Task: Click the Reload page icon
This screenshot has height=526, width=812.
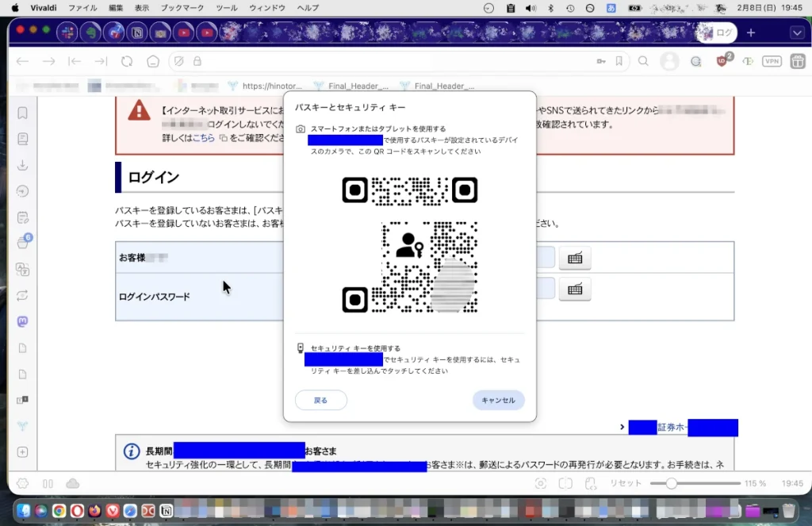Action: click(x=127, y=61)
